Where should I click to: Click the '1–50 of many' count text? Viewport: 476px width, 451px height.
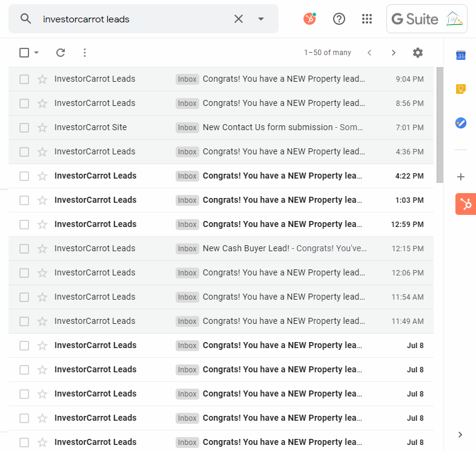click(327, 53)
